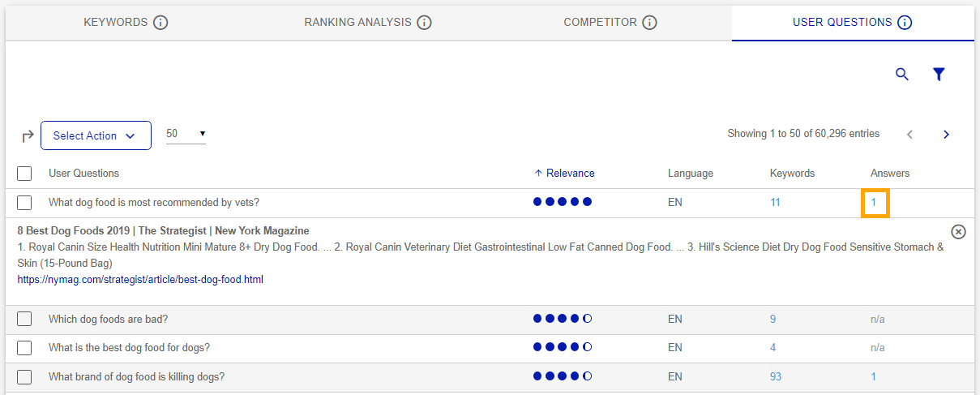Click n/a answer for 'What is the best dog food for dogs?'
Image resolution: width=980 pixels, height=395 pixels.
(878, 348)
